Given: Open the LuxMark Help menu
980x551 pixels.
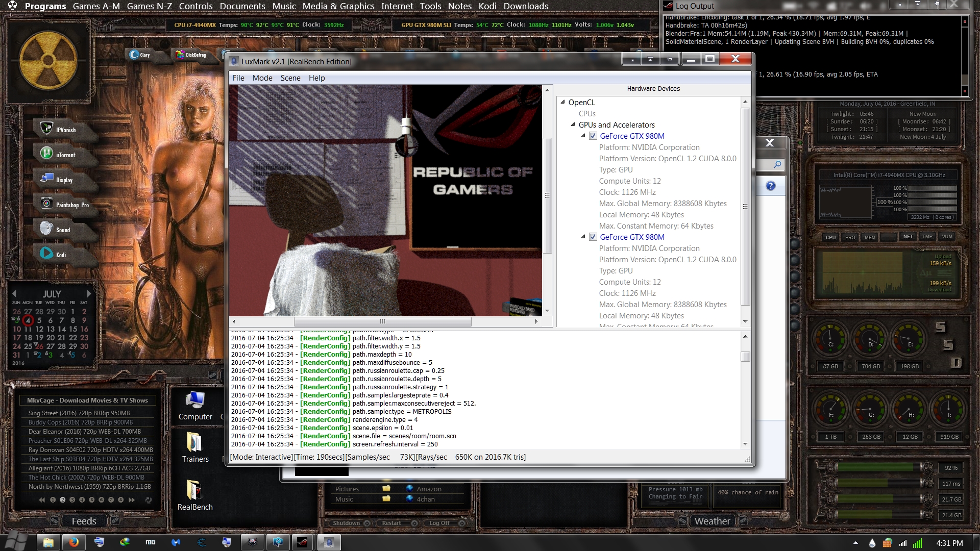Looking at the screenshot, I should pyautogui.click(x=316, y=78).
